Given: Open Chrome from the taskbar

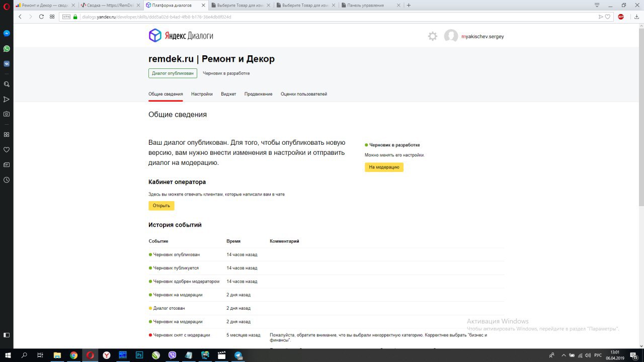Looking at the screenshot, I should point(74,355).
